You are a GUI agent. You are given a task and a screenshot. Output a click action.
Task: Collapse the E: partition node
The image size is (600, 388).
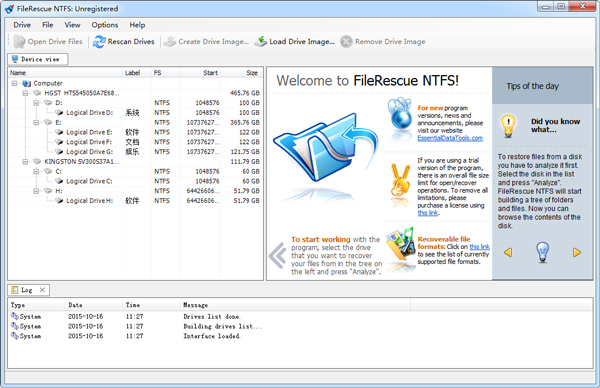coord(36,122)
